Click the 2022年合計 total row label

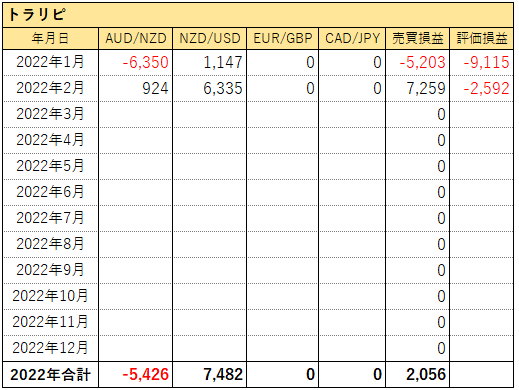point(50,375)
